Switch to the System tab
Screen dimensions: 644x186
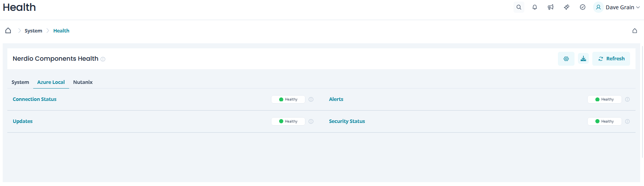click(x=20, y=82)
